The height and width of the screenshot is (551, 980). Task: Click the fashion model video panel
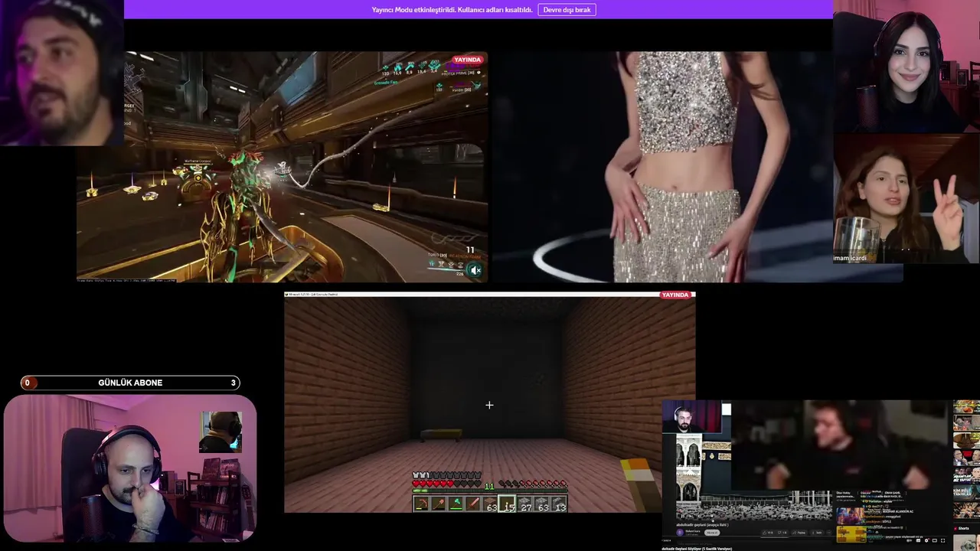(661, 167)
